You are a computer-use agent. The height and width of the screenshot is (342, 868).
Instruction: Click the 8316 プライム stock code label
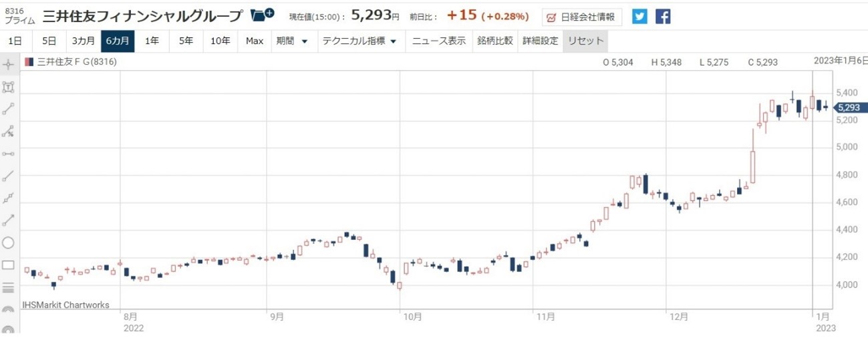pos(19,16)
